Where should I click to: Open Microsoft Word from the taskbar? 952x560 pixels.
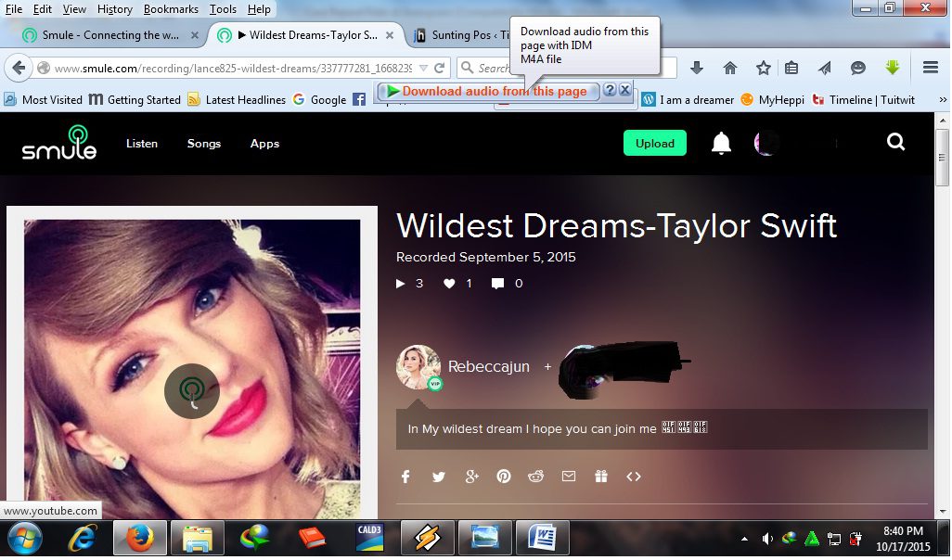tap(542, 538)
